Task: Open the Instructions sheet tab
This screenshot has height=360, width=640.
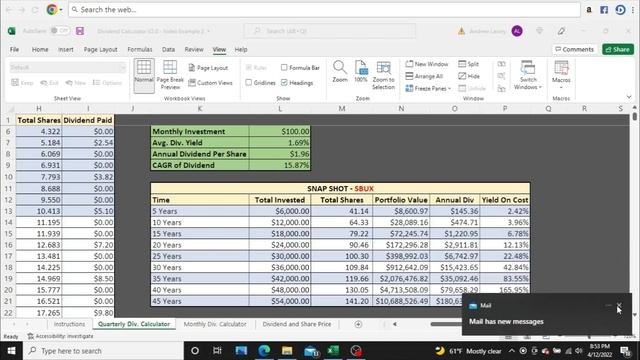Action: point(69,324)
